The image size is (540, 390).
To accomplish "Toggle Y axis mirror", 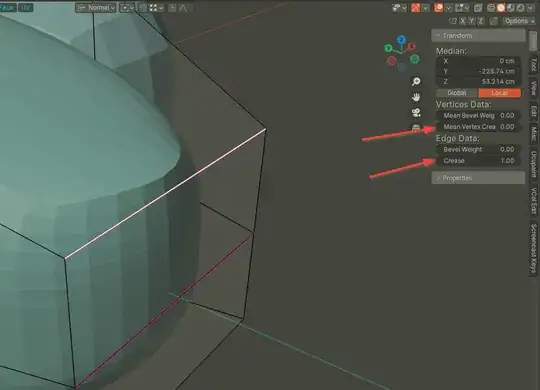I will [471, 21].
